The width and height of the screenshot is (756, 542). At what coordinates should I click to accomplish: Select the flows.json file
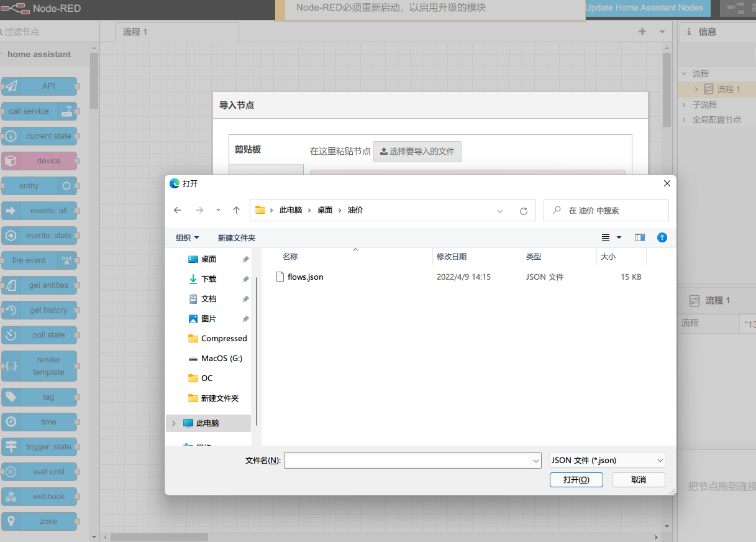click(x=305, y=277)
